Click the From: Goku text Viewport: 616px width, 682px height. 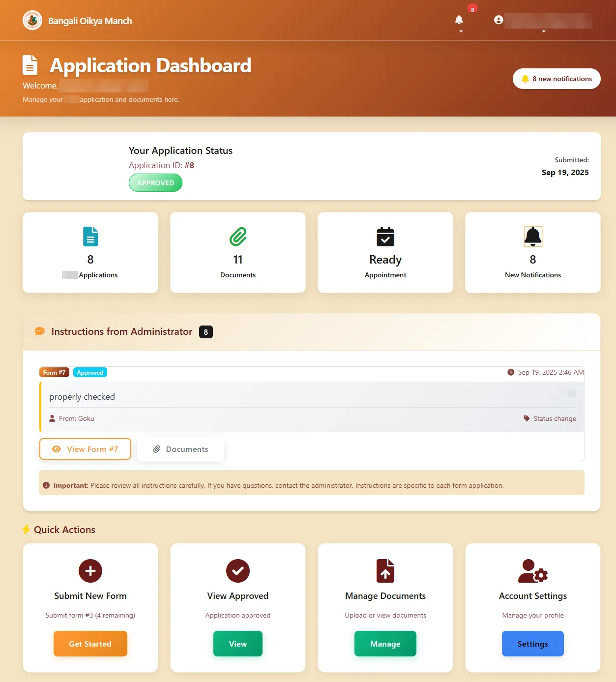(x=77, y=418)
